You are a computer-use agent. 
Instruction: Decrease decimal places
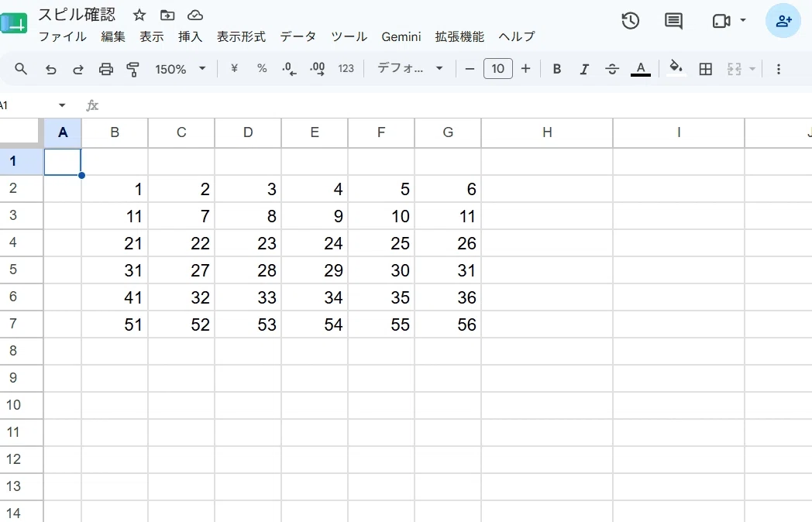pos(290,69)
